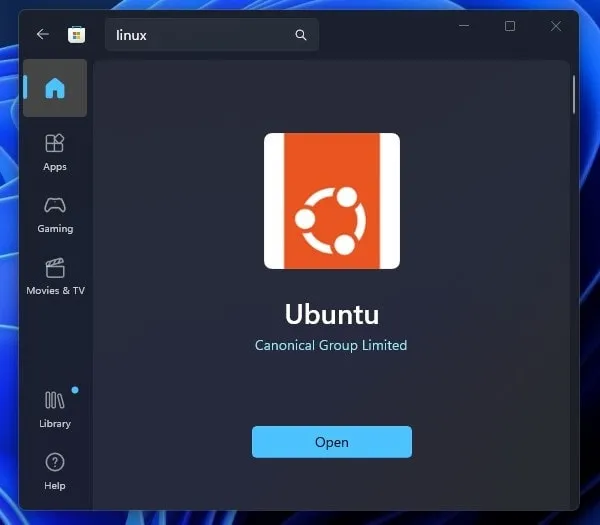This screenshot has height=525, width=600.
Task: Minimize the Microsoft Store window
Action: [x=464, y=26]
